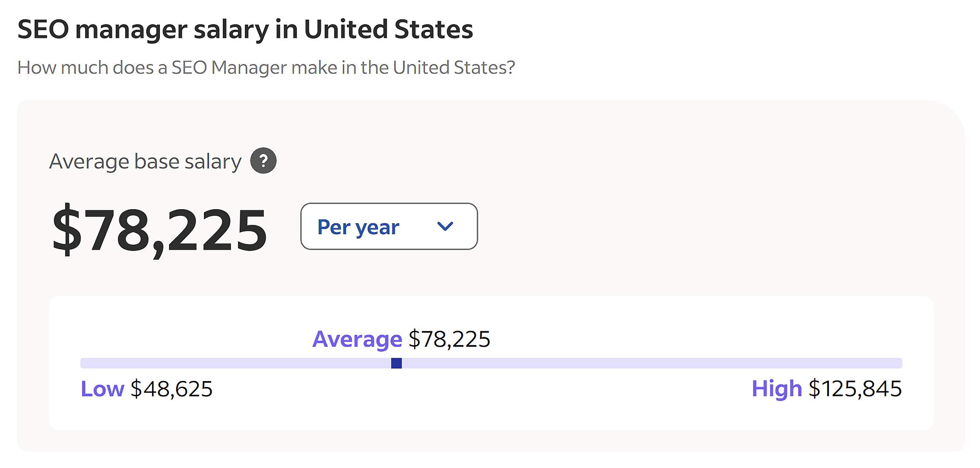Screen dimensions: 980x468
Task: Click the SEO manager salary heading
Action: pyautogui.click(x=246, y=28)
